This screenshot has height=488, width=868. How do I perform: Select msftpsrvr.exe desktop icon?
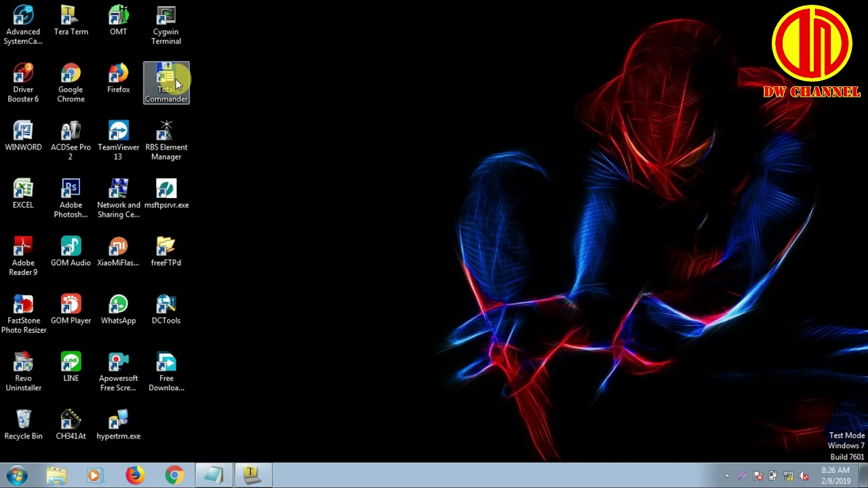pos(166,193)
